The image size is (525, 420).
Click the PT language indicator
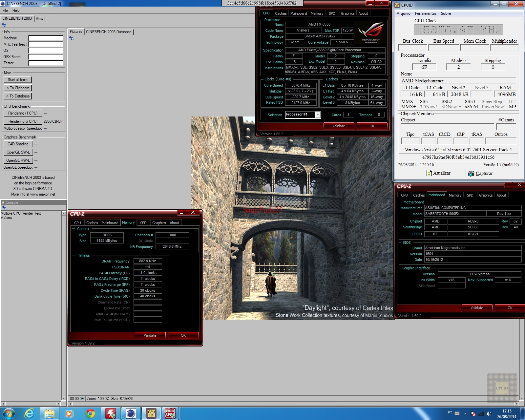[450, 413]
